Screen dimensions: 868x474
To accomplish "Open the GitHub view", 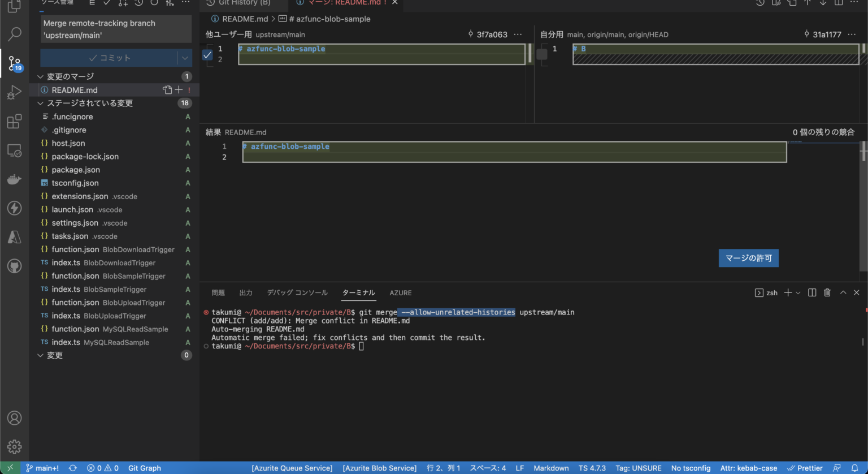I will pyautogui.click(x=14, y=266).
